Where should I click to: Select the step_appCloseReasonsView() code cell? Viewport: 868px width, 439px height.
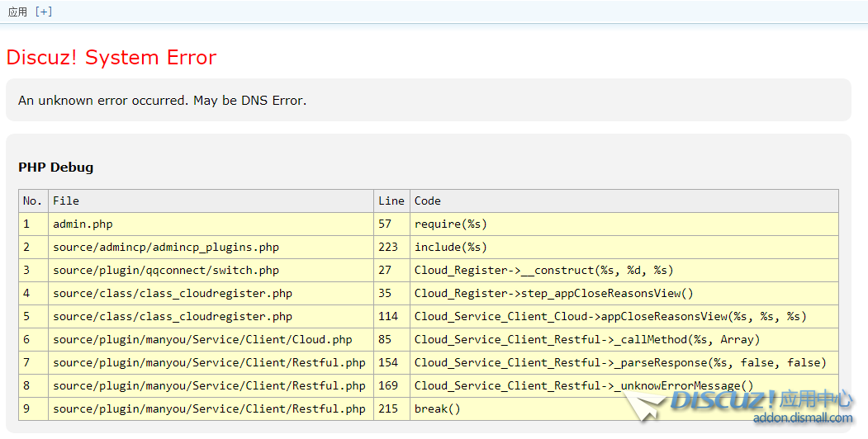pos(624,293)
